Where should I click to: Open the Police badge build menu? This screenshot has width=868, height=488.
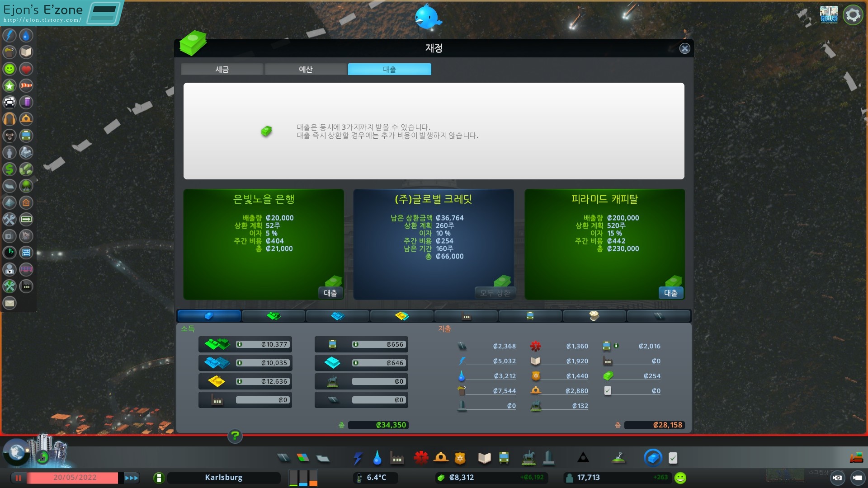pos(460,458)
